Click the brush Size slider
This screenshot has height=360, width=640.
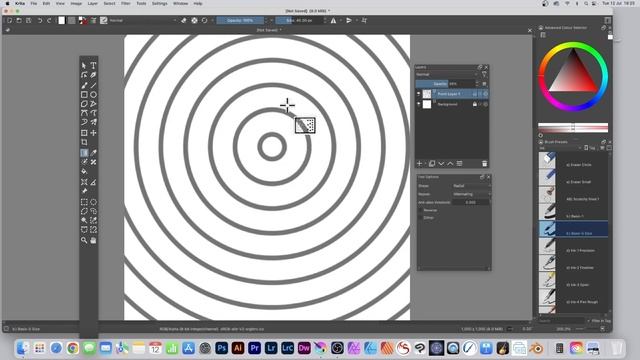(x=299, y=20)
